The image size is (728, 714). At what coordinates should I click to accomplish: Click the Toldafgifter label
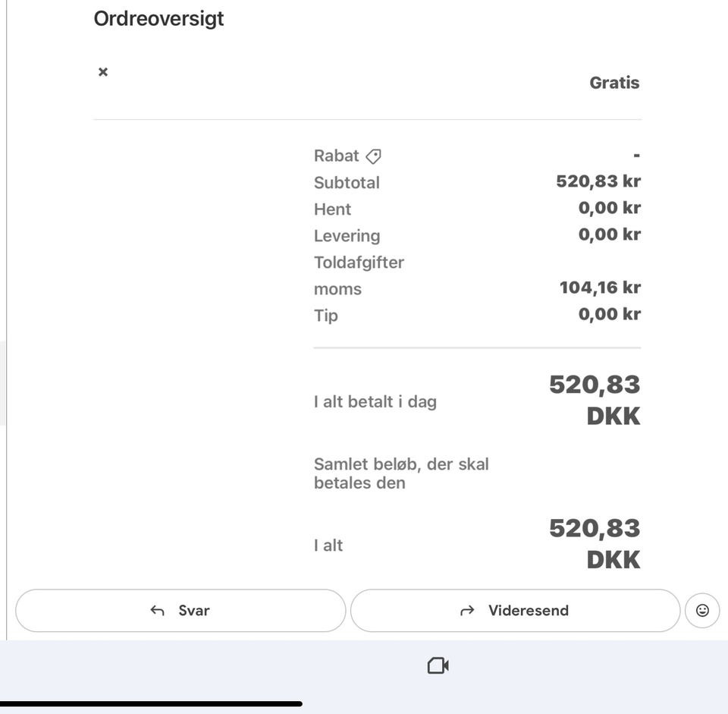tap(359, 263)
